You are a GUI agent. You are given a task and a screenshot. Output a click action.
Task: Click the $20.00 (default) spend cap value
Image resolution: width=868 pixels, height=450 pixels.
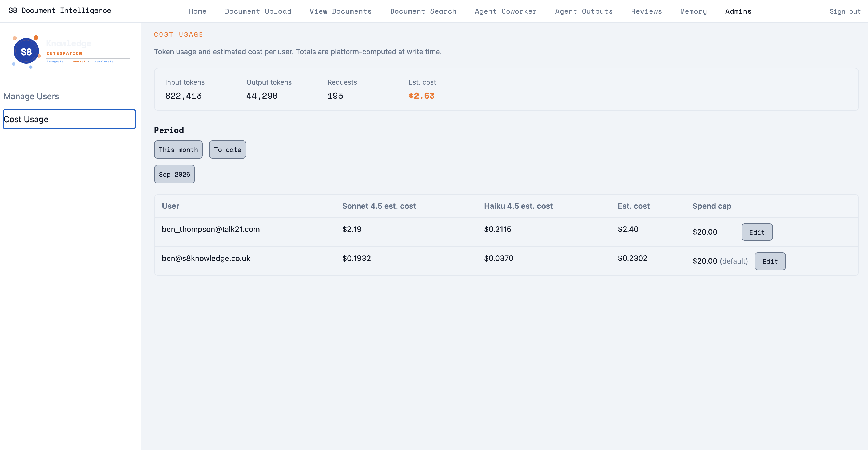[720, 261]
